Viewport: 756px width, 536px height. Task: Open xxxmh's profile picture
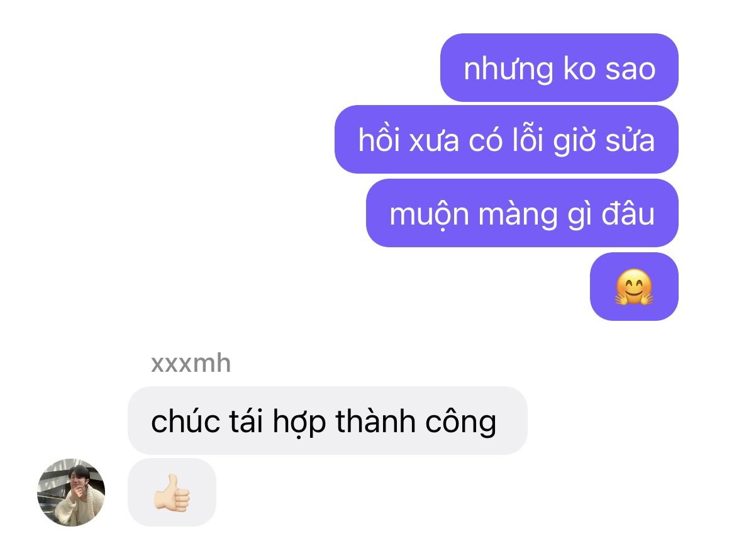coord(71,493)
